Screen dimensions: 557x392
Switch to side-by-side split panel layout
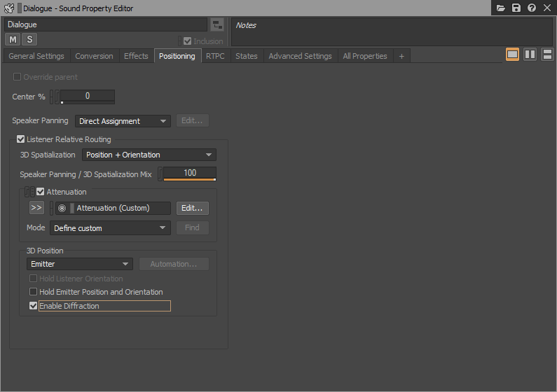[530, 55]
